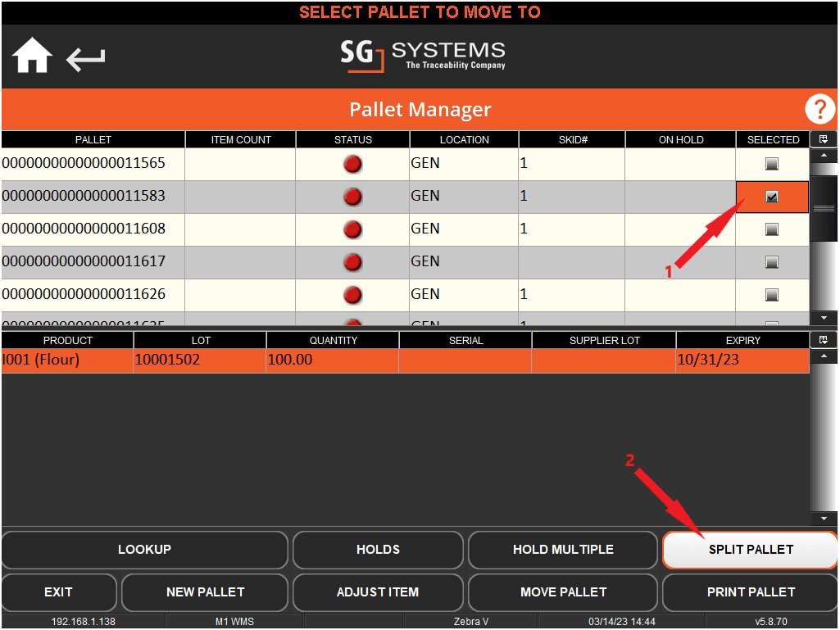Viewport: 840px width, 630px height.
Task: Click the grid options icon above the pallet scrollbar
Action: click(823, 138)
